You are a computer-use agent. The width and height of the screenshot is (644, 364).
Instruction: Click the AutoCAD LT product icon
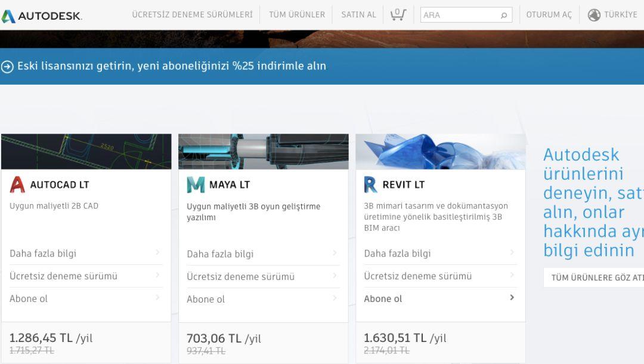17,184
